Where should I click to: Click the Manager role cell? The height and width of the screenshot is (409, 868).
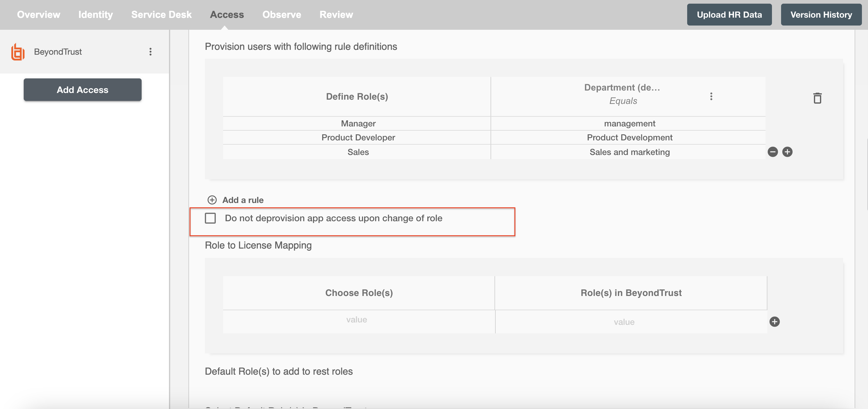coord(356,124)
